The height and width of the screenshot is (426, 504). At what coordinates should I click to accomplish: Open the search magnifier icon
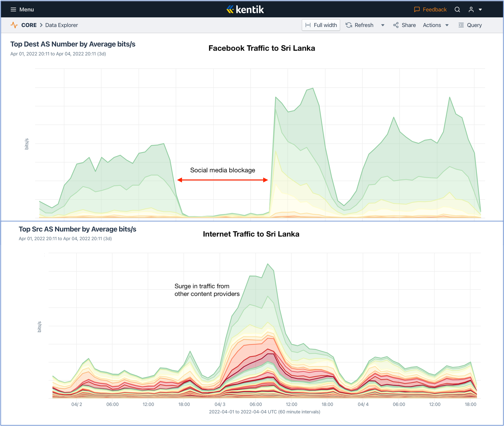[457, 9]
